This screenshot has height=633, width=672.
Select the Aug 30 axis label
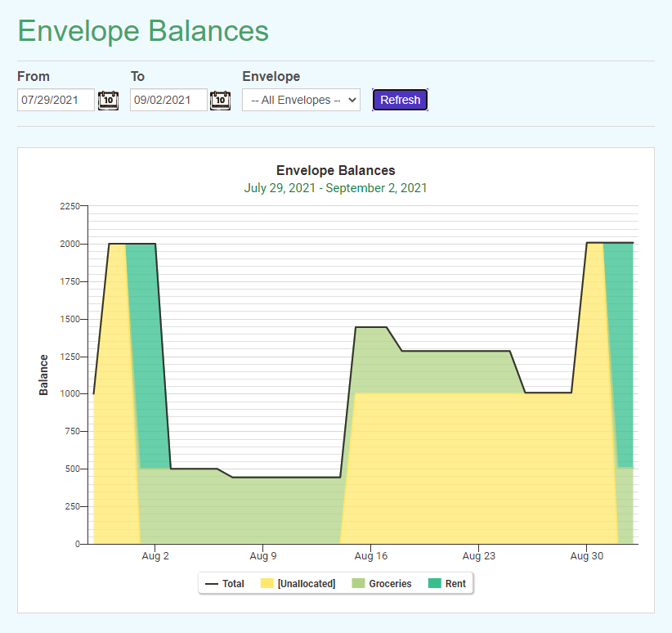click(586, 556)
